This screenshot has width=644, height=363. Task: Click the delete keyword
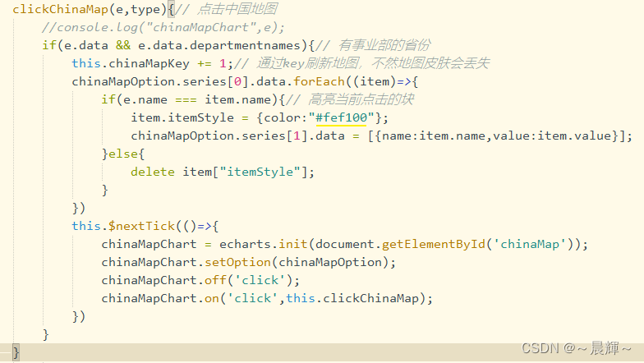tap(153, 172)
